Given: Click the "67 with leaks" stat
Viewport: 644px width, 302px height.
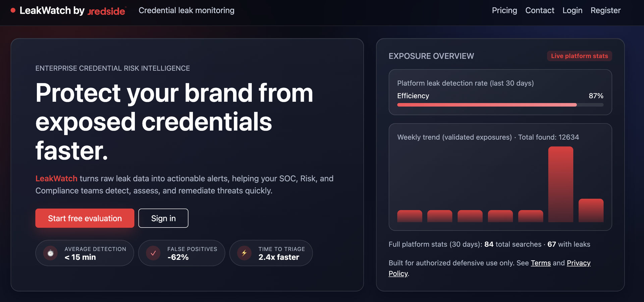Looking at the screenshot, I should click(x=569, y=244).
